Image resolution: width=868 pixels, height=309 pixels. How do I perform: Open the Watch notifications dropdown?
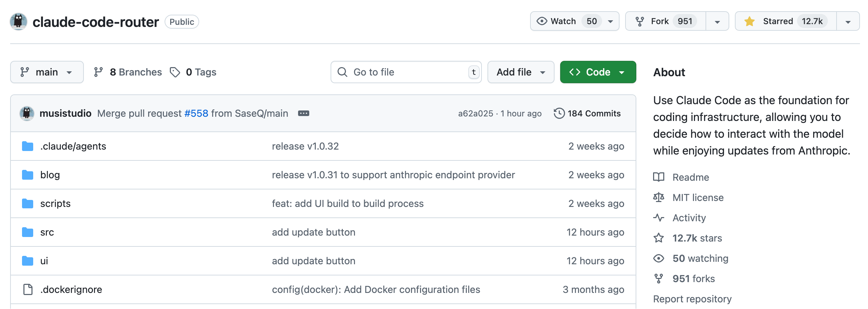pyautogui.click(x=574, y=21)
